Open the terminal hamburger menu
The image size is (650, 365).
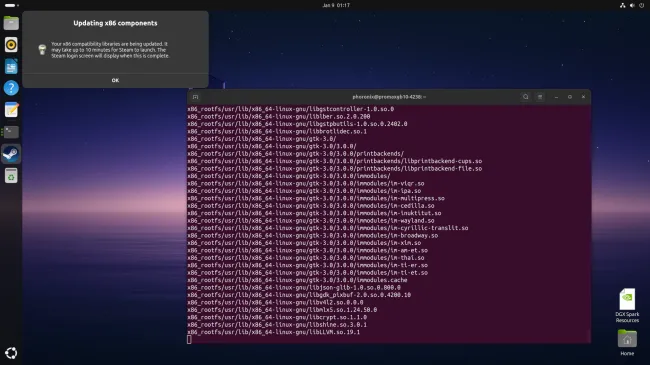[x=540, y=97]
